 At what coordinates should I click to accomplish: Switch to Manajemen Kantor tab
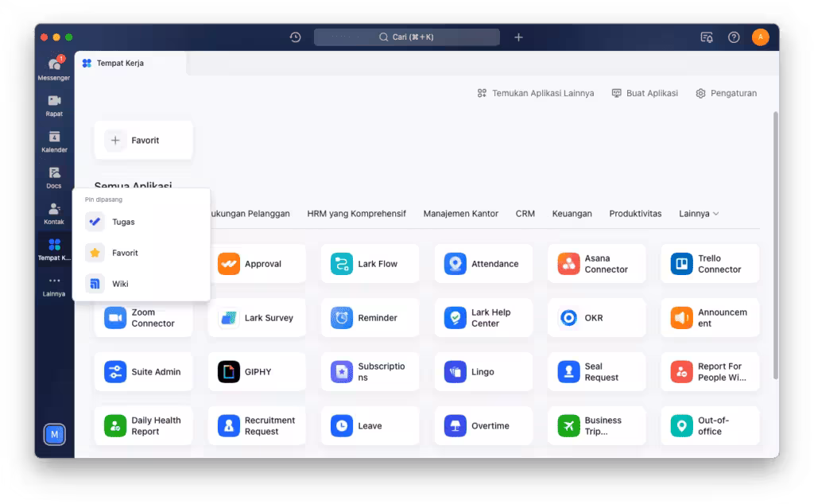460,214
